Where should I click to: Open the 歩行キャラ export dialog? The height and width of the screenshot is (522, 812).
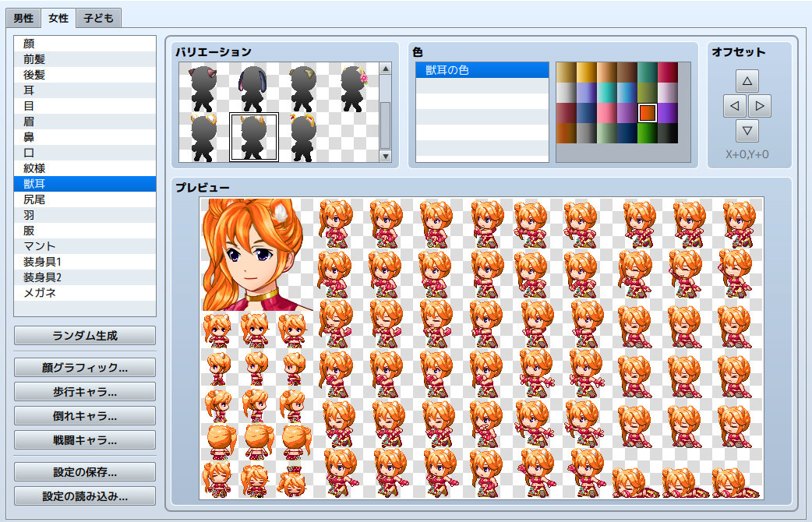pyautogui.click(x=84, y=391)
